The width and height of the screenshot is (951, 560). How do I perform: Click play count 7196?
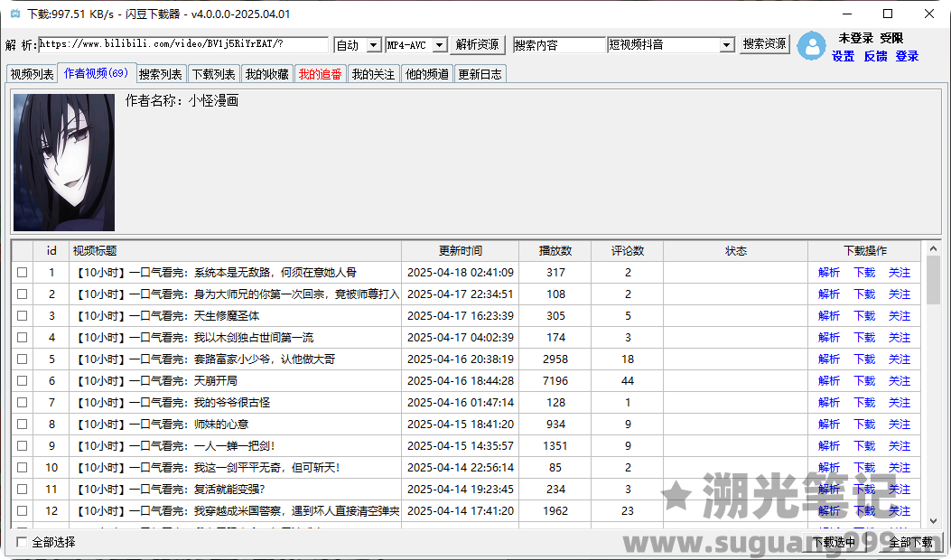click(555, 381)
